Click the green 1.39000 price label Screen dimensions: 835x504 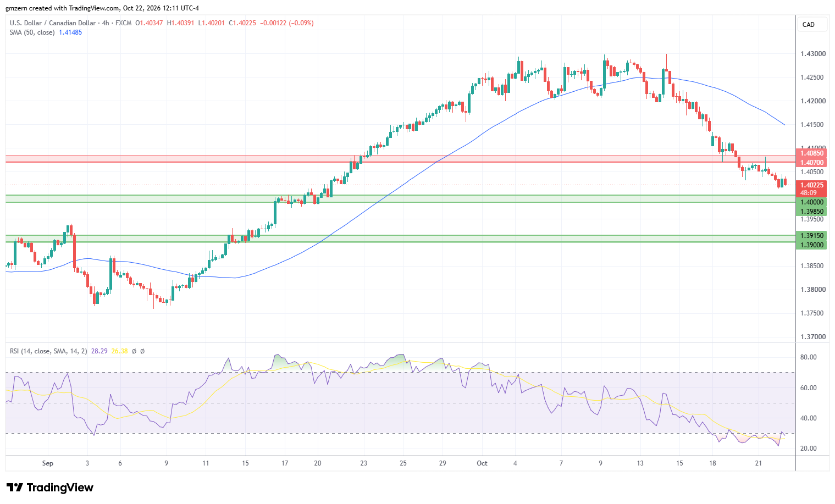pos(812,245)
